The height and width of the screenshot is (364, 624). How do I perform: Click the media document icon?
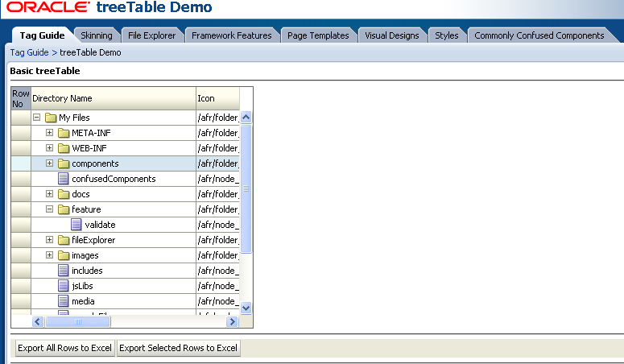[x=63, y=301]
